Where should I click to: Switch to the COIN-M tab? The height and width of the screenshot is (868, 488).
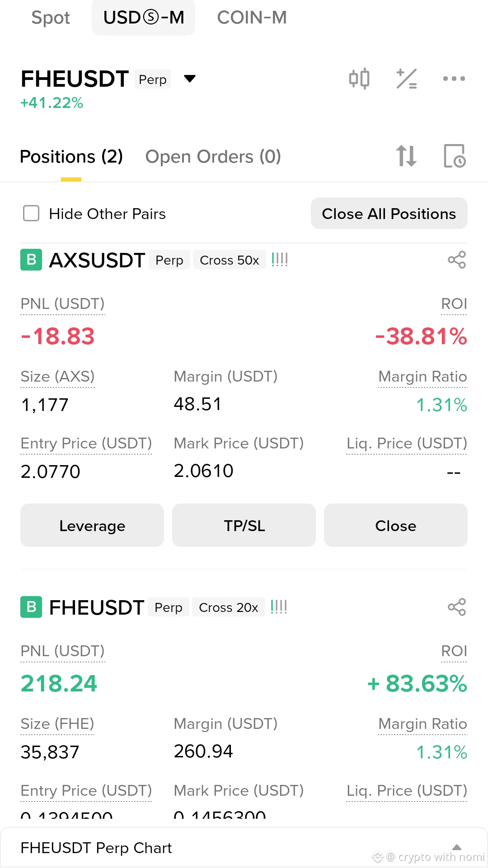click(x=252, y=18)
